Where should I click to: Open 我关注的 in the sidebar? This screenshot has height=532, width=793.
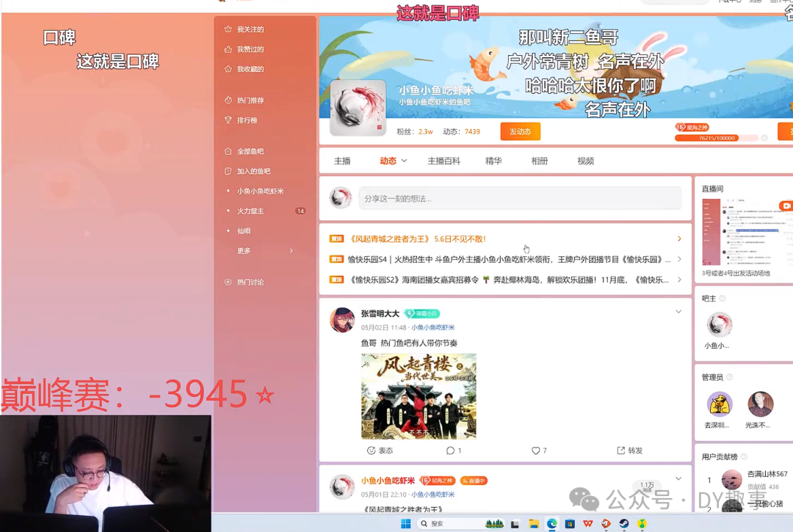(245, 29)
